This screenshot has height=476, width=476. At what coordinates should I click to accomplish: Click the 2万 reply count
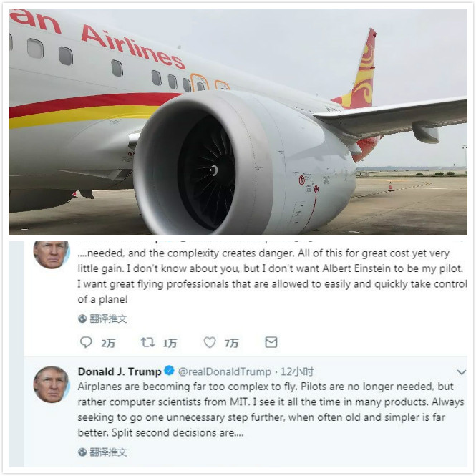tap(108, 343)
